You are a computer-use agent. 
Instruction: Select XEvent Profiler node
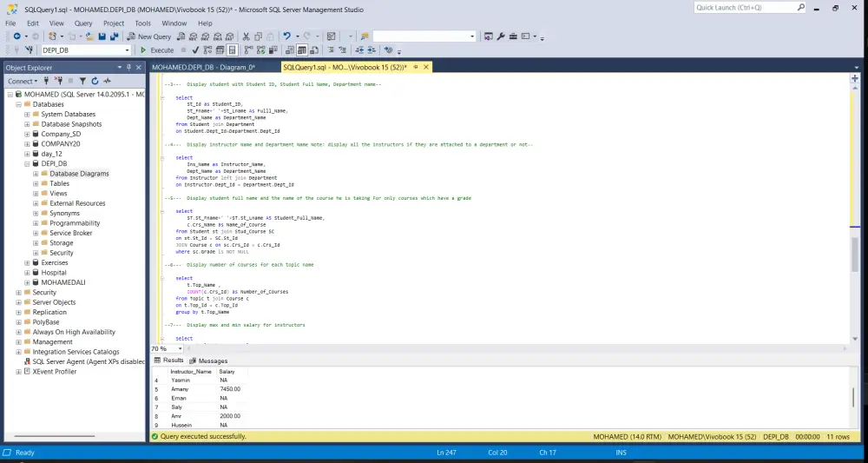[54, 372]
